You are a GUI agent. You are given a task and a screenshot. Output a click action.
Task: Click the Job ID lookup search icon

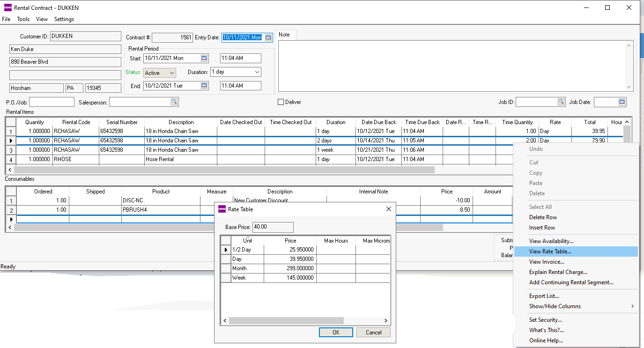(561, 102)
